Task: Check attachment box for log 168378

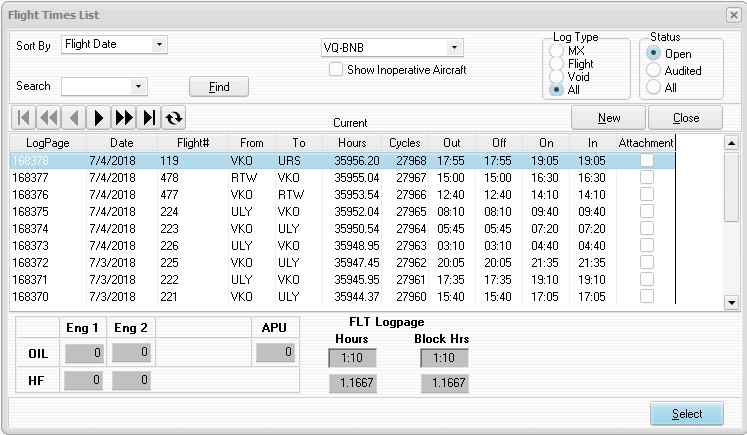Action: [646, 161]
